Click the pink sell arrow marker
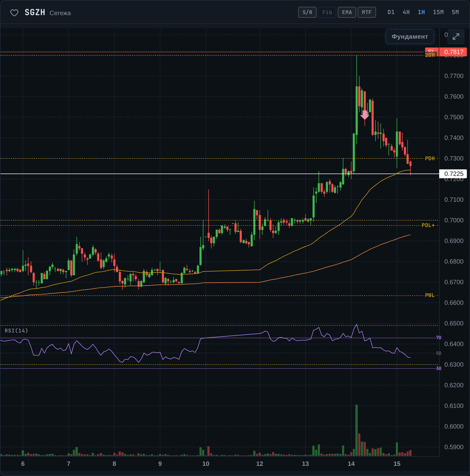470x476 pixels. [x=365, y=115]
